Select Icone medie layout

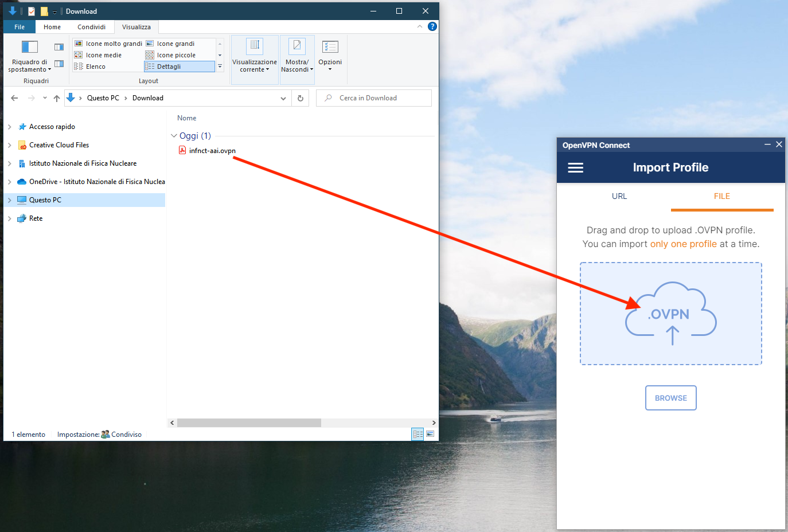pos(98,55)
